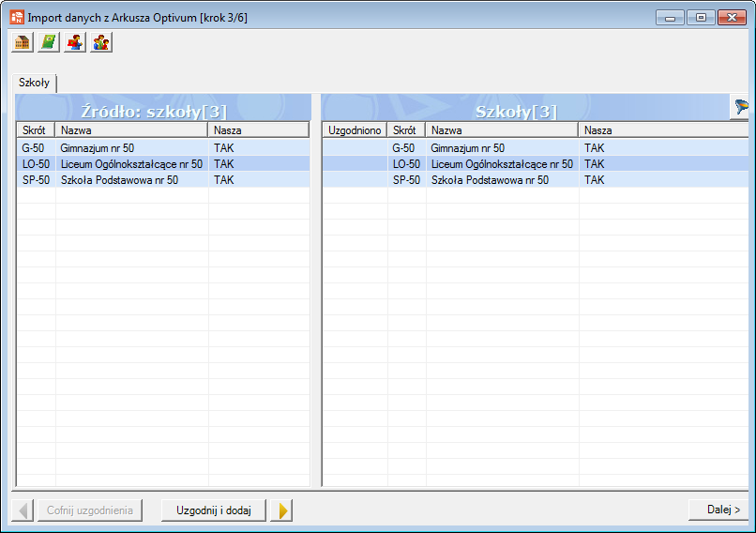Click TAK in source Gimnazjum nr 50 row
This screenshot has height=533, width=756.
coord(224,148)
